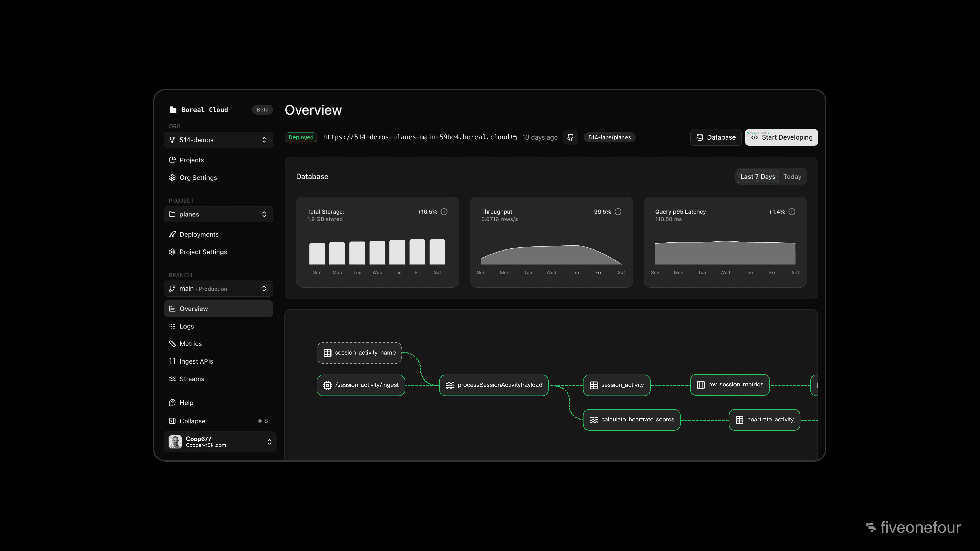The image size is (980, 551).
Task: Open Ingest APIs in the sidebar
Action: coord(196,361)
